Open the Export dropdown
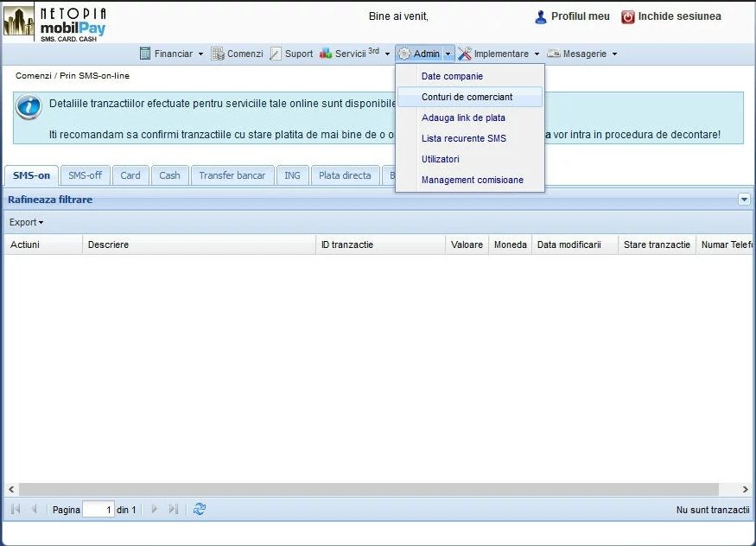 26,222
